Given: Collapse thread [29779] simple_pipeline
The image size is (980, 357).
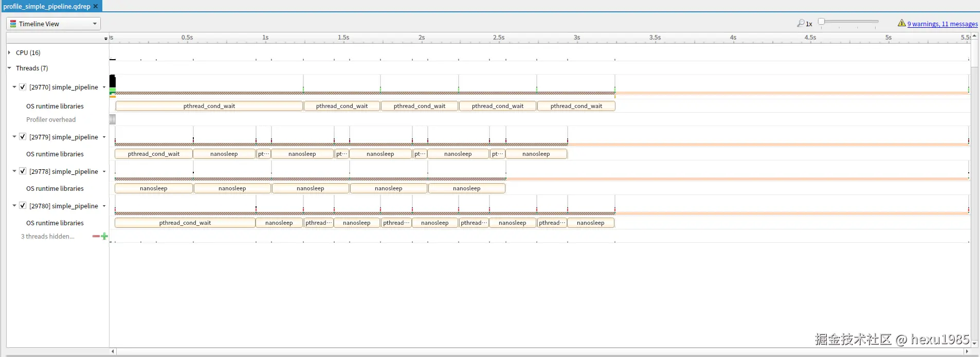Looking at the screenshot, I should (14, 137).
